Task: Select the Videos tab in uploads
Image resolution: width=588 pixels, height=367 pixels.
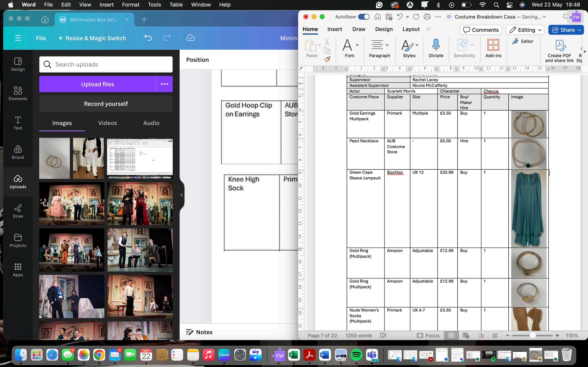Action: (x=107, y=123)
